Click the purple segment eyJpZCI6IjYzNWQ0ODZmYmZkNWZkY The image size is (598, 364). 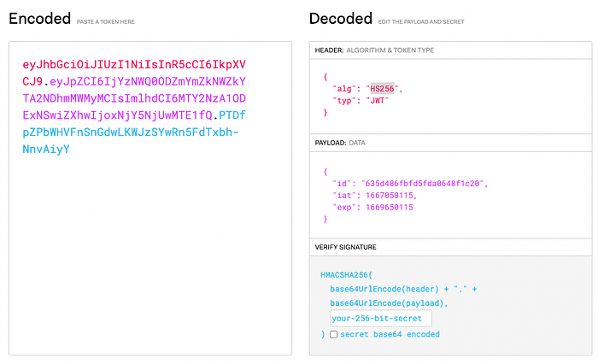[x=148, y=81]
